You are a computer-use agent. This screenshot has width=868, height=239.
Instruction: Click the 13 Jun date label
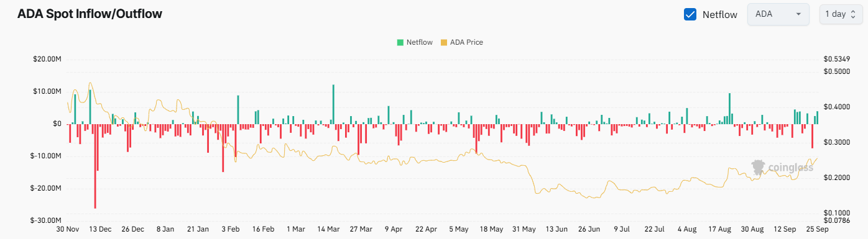(x=556, y=230)
